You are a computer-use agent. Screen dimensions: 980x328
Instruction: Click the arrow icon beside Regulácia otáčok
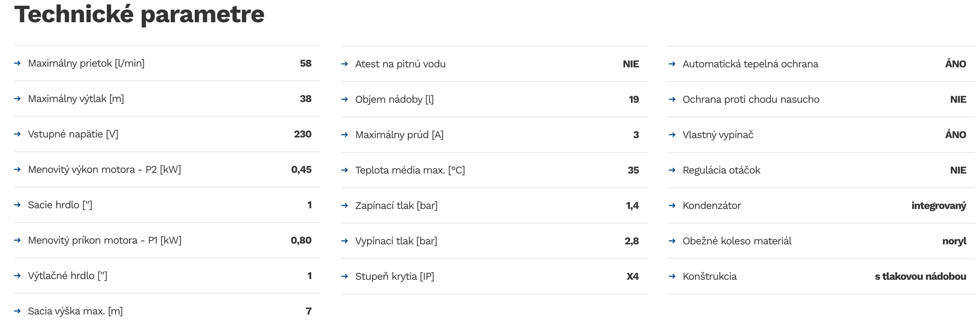click(x=672, y=170)
